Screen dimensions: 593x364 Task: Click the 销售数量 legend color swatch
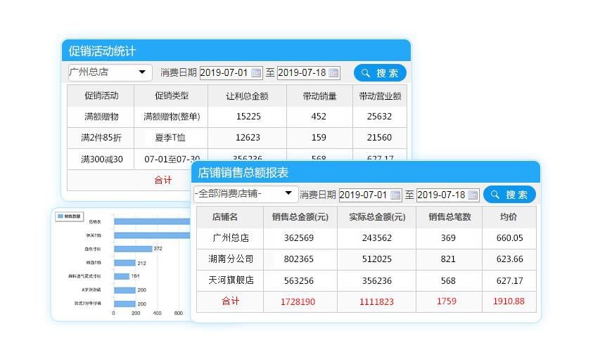[x=60, y=216]
